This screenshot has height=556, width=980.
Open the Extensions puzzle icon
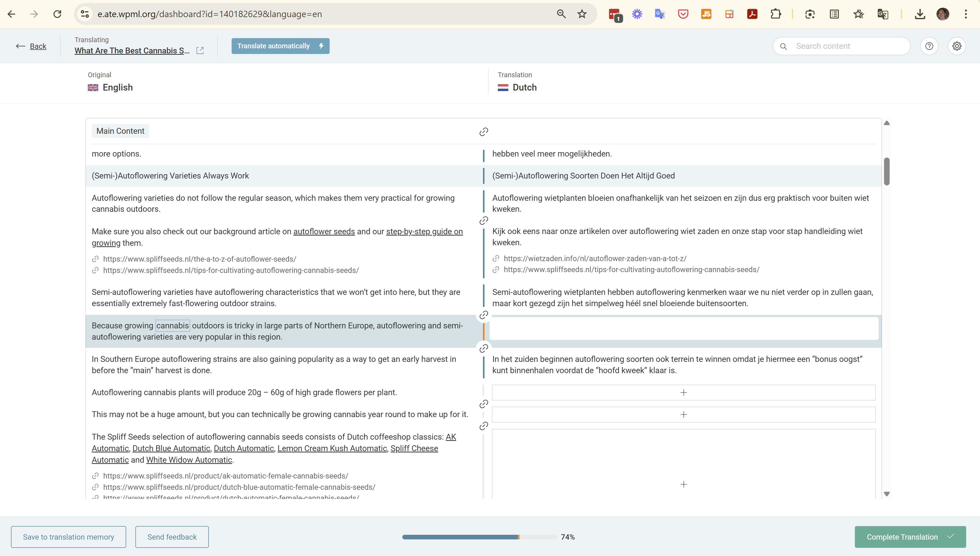point(776,14)
